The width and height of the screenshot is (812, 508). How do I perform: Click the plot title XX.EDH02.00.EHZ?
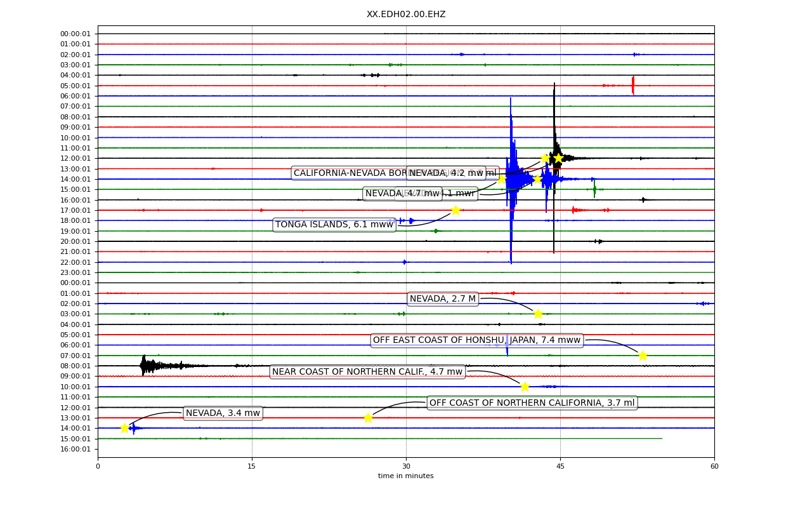[x=406, y=14]
